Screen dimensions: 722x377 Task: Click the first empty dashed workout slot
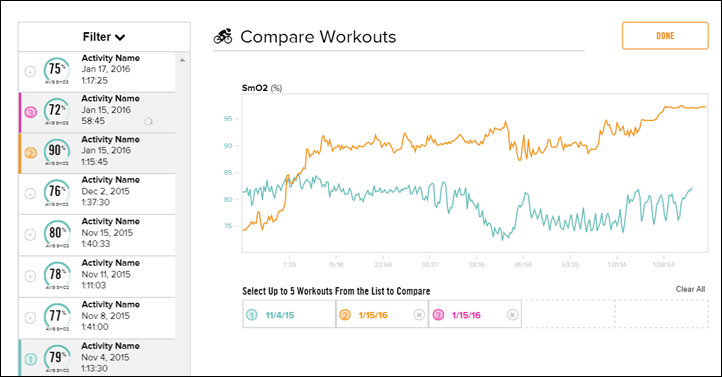[x=569, y=314]
